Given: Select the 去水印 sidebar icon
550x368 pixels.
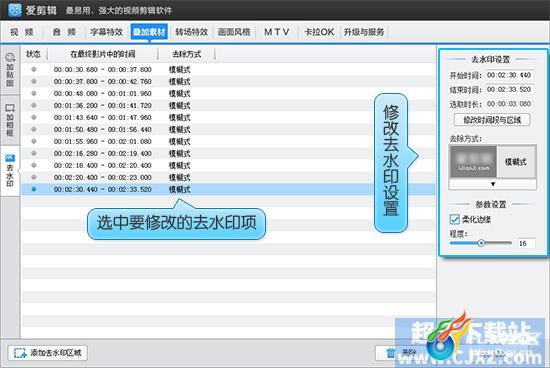Looking at the screenshot, I should coord(10,158).
